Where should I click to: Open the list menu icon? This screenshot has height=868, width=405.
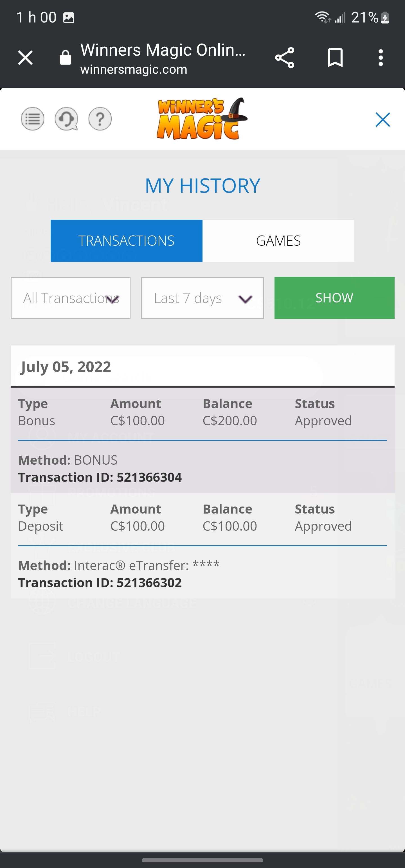[x=33, y=119]
